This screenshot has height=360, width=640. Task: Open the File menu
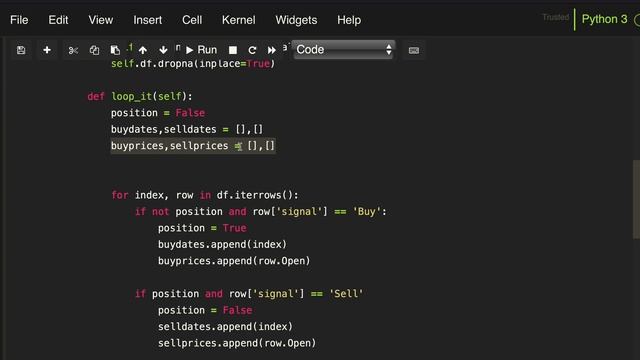pos(19,20)
